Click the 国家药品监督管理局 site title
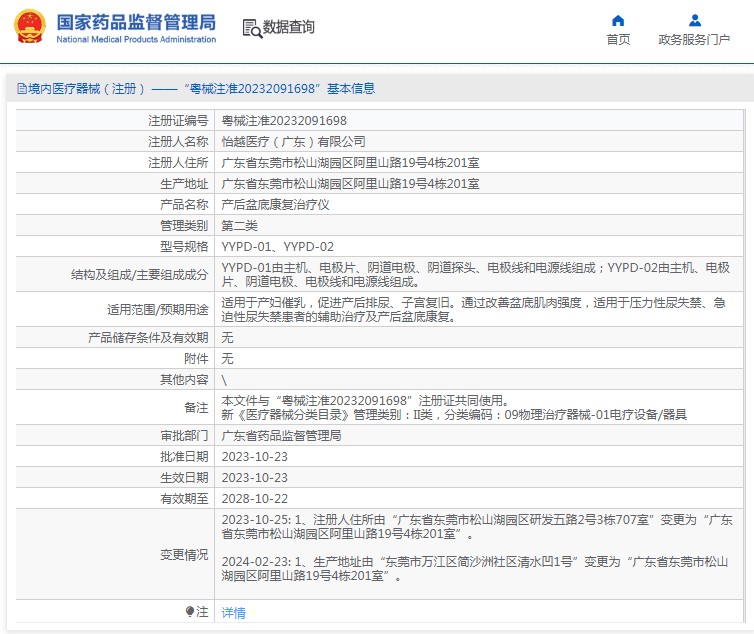Image resolution: width=754 pixels, height=634 pixels. coord(135,21)
